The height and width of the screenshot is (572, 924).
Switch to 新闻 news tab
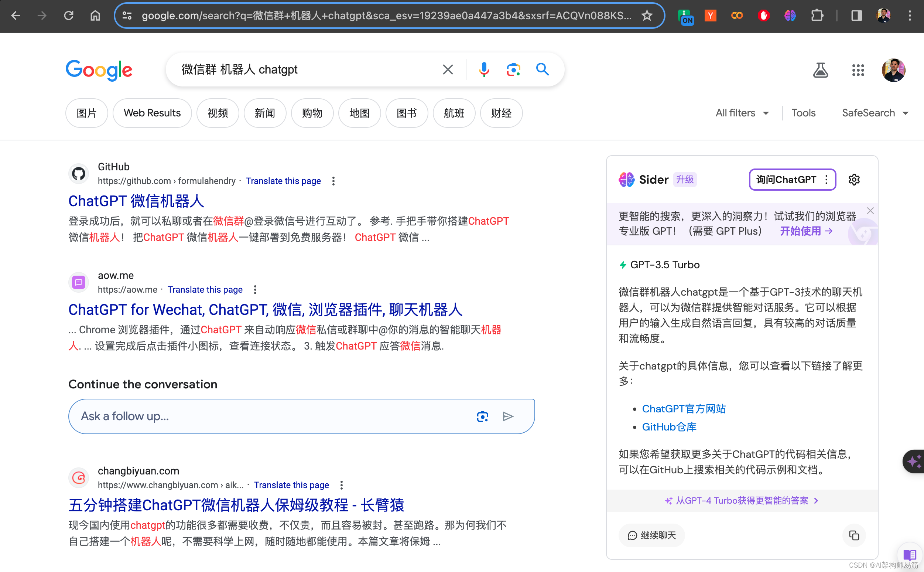(x=265, y=113)
